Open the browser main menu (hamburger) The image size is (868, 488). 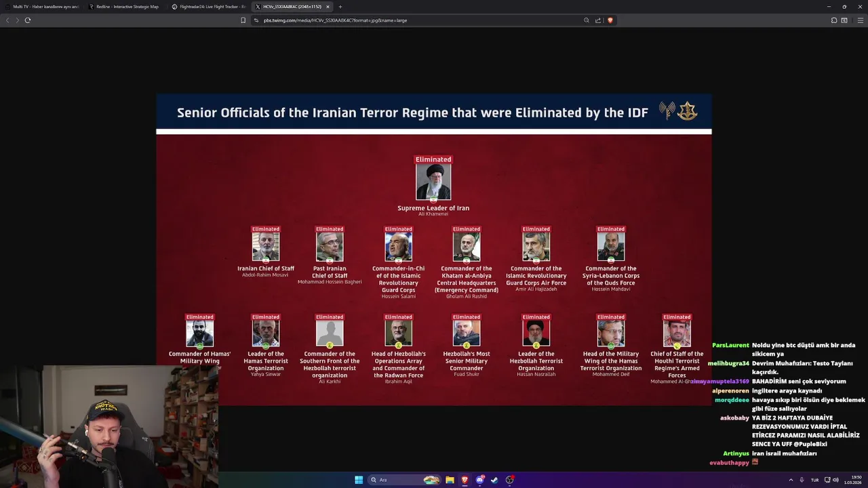[861, 20]
